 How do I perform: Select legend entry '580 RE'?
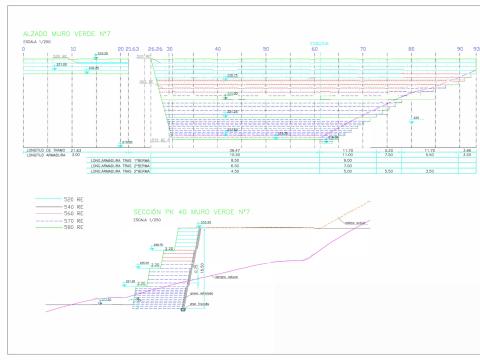click(x=73, y=227)
